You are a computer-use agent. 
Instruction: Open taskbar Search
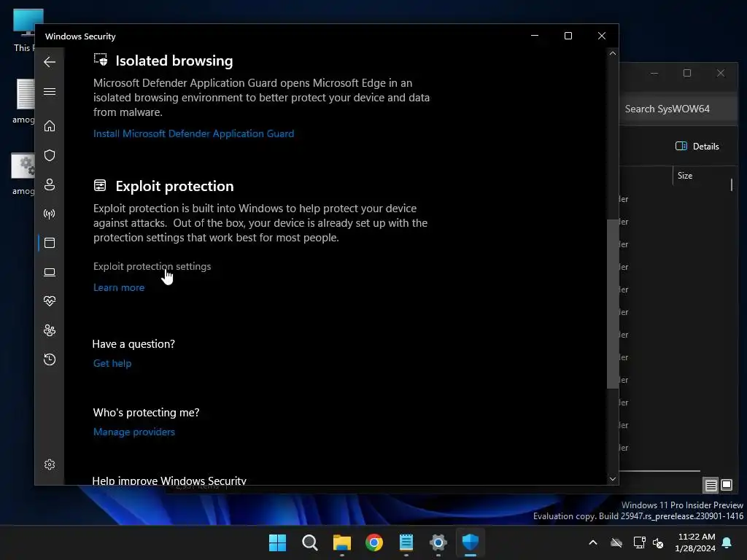(x=309, y=542)
